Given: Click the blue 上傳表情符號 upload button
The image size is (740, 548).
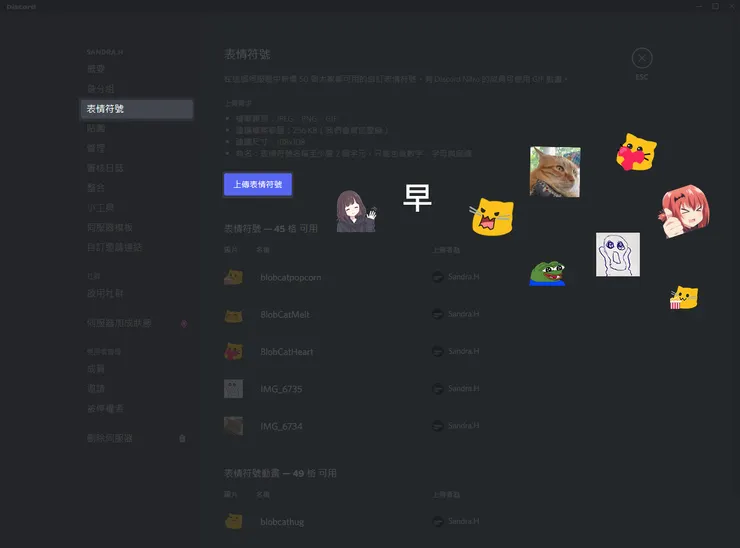Looking at the screenshot, I should click(x=258, y=184).
